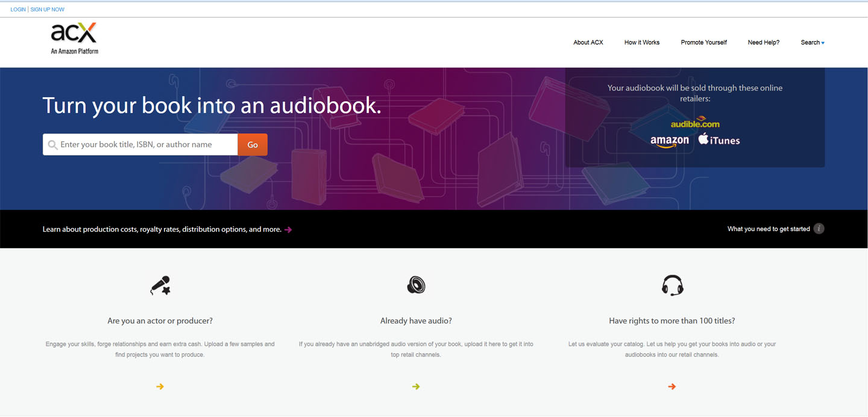This screenshot has width=868, height=417.
Task: Expand the Search dropdown in navigation
Action: point(813,42)
